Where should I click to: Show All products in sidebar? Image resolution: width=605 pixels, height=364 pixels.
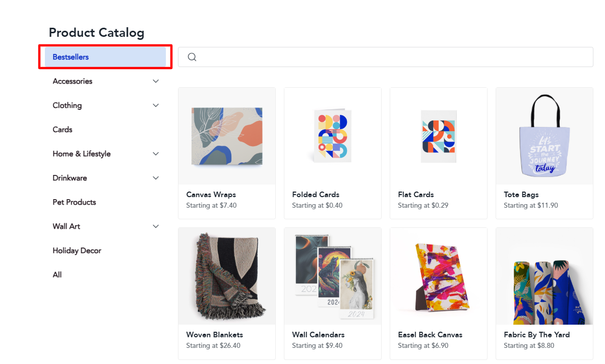coord(57,275)
